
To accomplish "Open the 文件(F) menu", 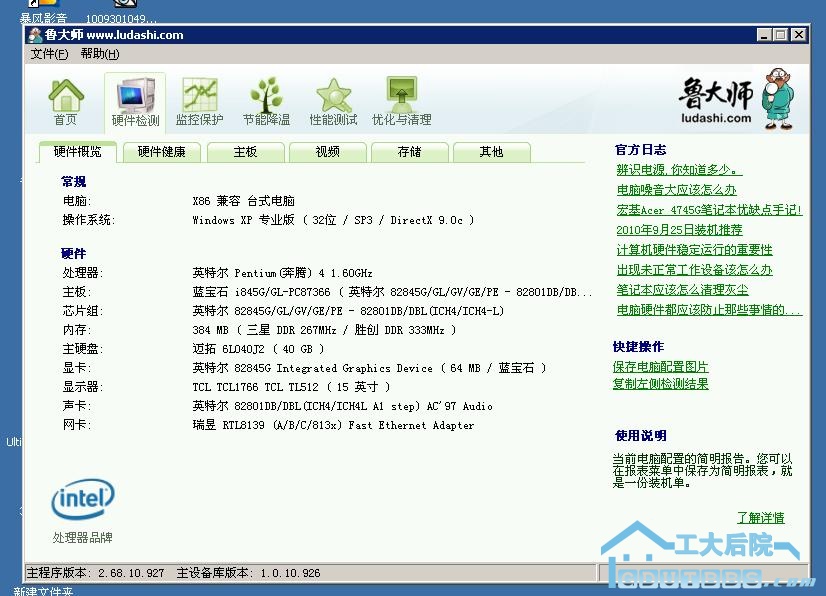I will pyautogui.click(x=49, y=54).
